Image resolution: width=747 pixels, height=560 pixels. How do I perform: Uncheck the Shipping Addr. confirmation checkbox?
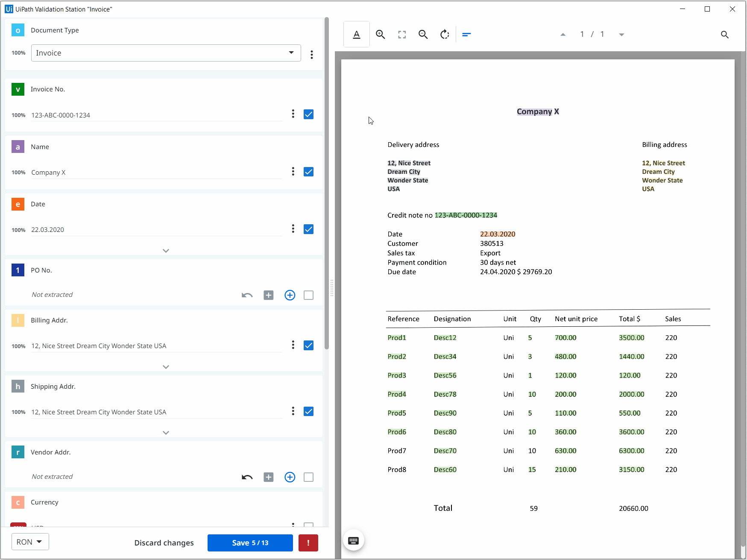(308, 411)
